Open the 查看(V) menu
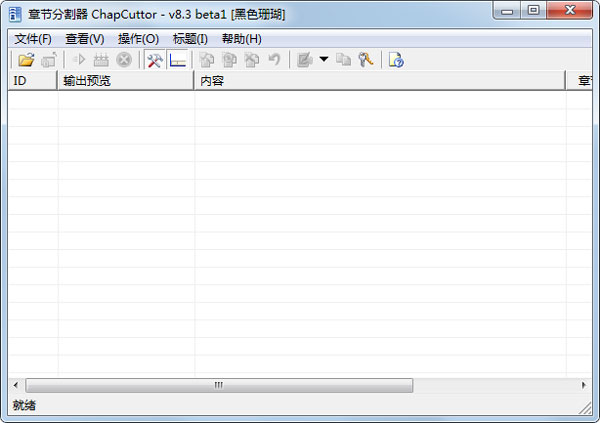 coord(85,39)
